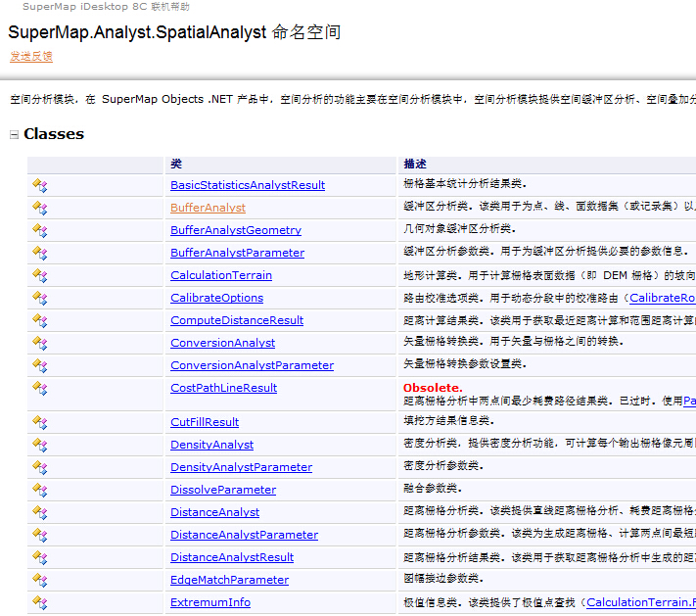Click class icon beside DistanceAnalyst row
Image resolution: width=696 pixels, height=616 pixels.
[x=39, y=513]
